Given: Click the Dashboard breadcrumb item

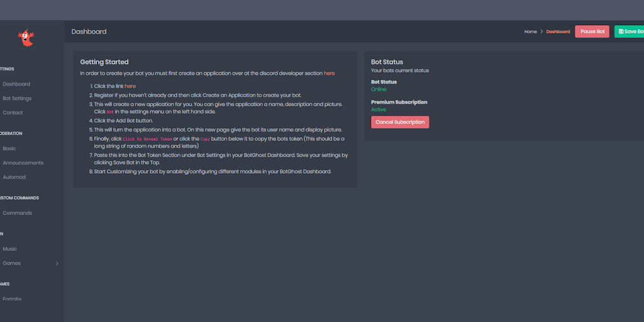Looking at the screenshot, I should coord(558,31).
